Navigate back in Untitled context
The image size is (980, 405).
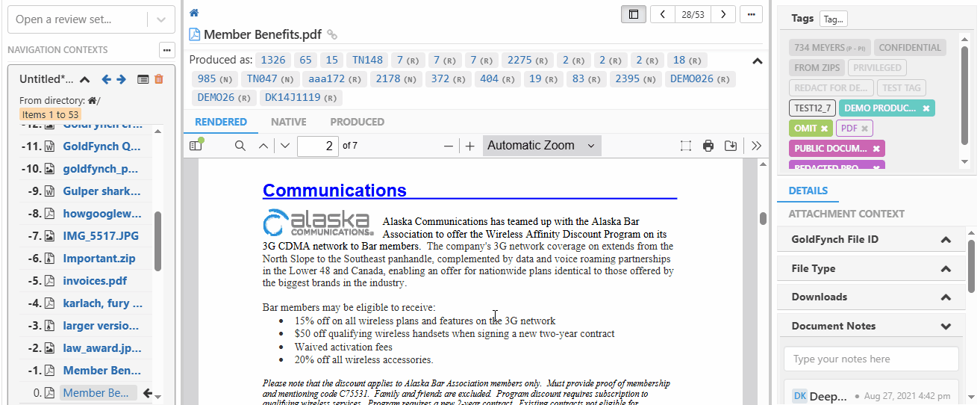click(106, 79)
